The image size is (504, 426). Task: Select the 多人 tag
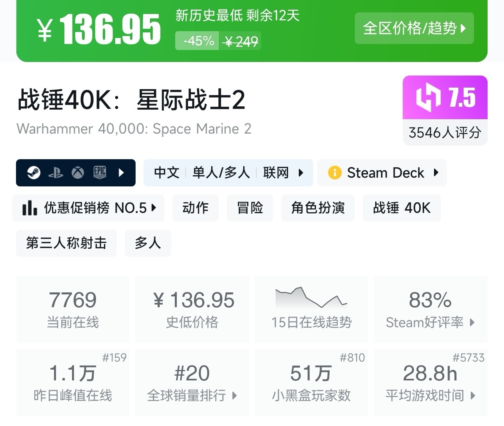pos(148,243)
